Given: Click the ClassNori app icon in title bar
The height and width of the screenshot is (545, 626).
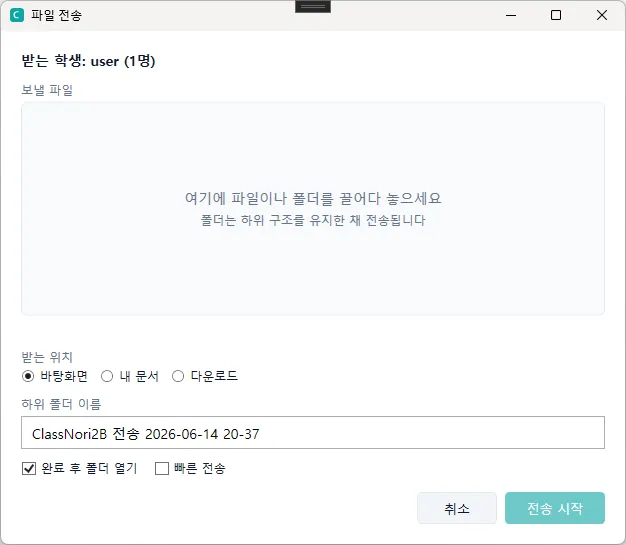Looking at the screenshot, I should (x=17, y=15).
